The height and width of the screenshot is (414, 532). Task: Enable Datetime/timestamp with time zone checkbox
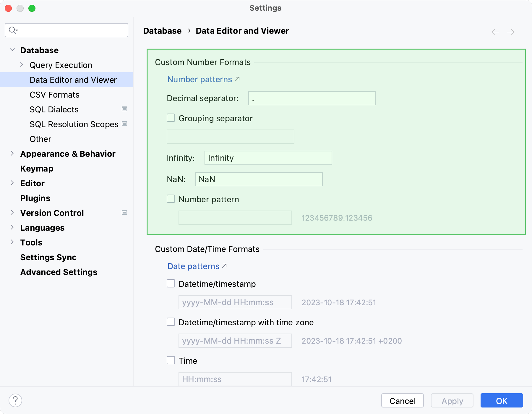pos(171,322)
